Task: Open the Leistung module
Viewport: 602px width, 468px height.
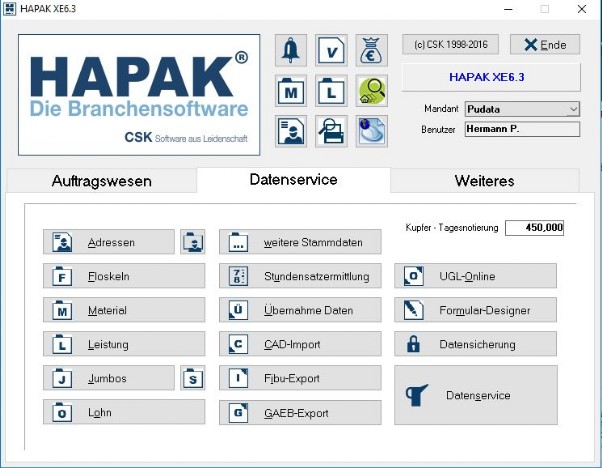Action: pyautogui.click(x=124, y=344)
